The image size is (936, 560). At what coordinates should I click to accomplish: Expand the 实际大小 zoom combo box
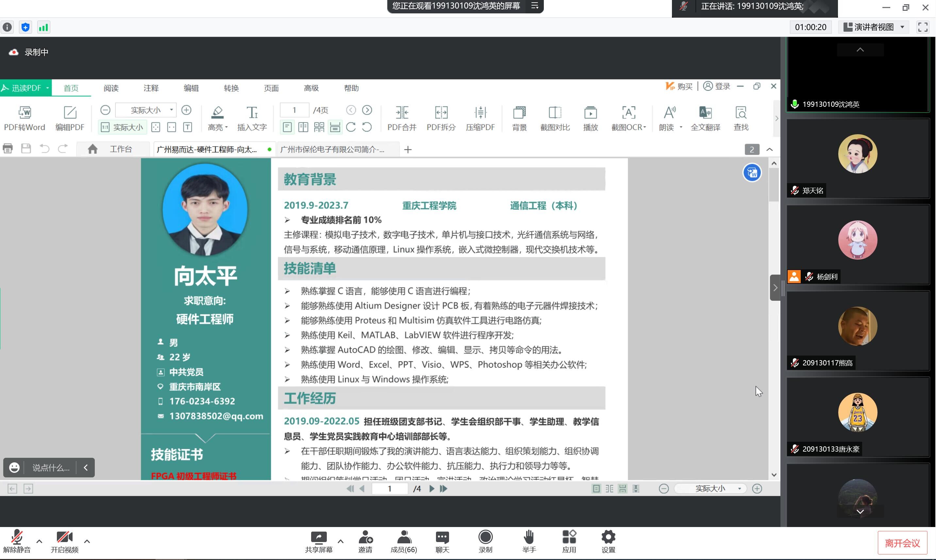coord(172,110)
